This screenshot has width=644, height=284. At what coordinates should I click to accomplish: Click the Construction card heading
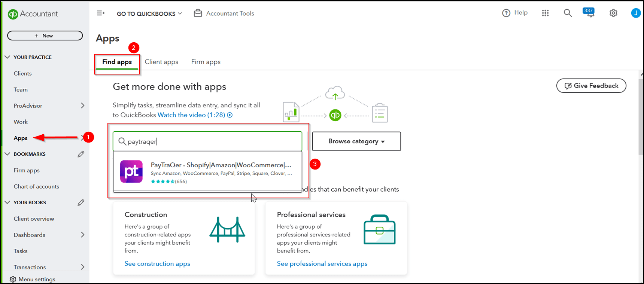(146, 215)
